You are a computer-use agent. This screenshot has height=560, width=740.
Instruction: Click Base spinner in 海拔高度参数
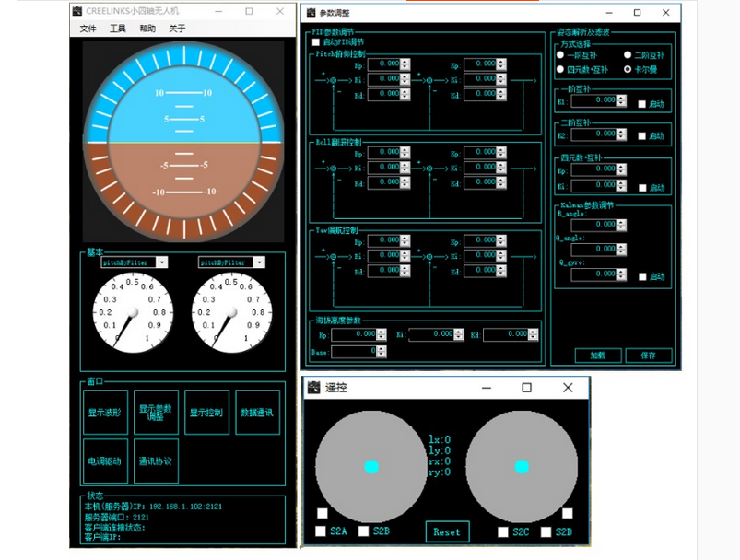pos(382,352)
